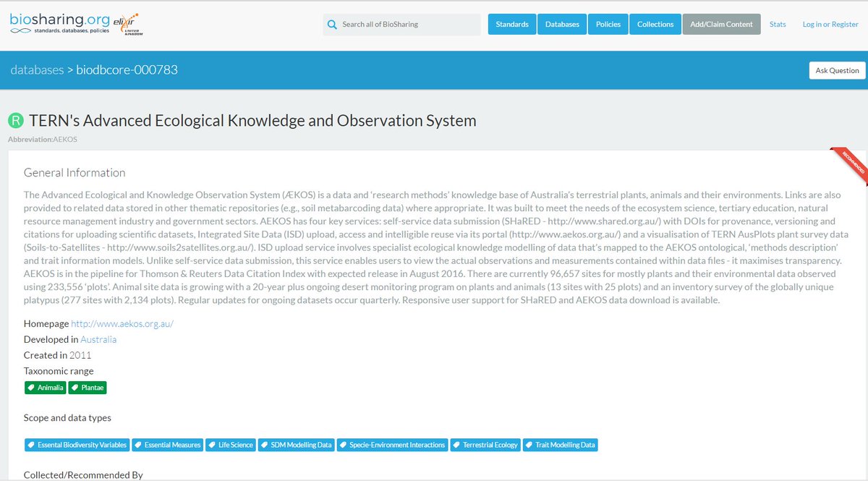The height and width of the screenshot is (481, 868).
Task: Click the Collected/Recommended By heading
Action: [x=83, y=475]
